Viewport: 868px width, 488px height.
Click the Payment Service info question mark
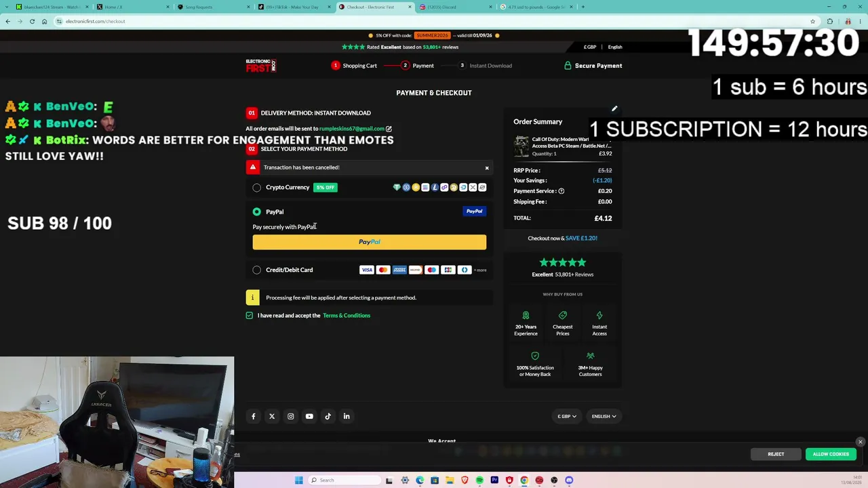click(561, 191)
